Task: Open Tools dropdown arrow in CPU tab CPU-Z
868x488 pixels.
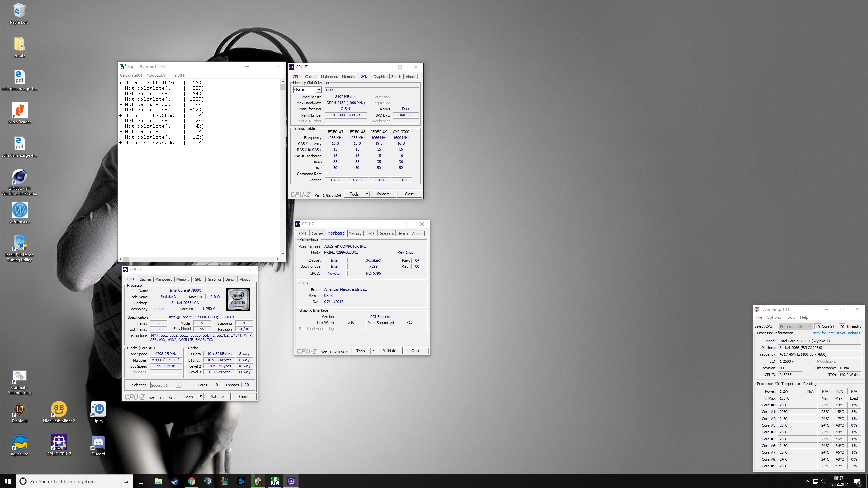Action: [201, 396]
